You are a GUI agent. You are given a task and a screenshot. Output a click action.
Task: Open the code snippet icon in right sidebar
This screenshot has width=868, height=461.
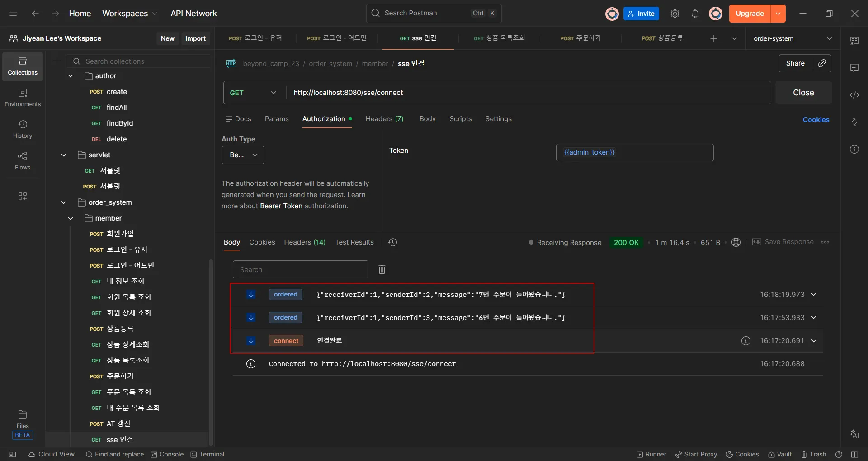coord(854,95)
